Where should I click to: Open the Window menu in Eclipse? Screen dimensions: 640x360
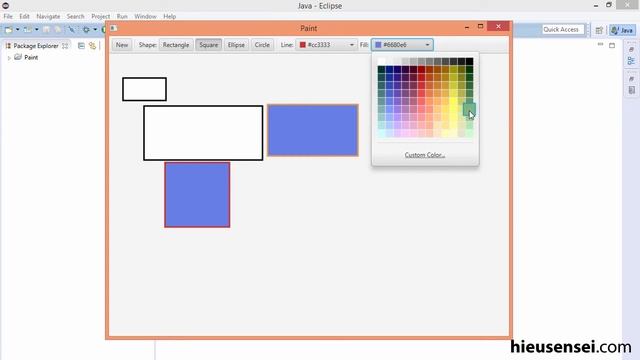145,16
